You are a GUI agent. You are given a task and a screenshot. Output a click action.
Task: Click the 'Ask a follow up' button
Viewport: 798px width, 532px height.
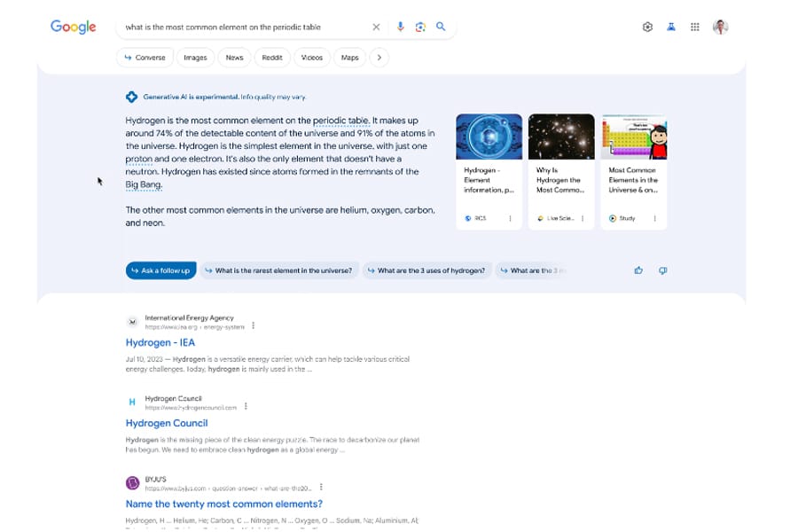coord(160,270)
